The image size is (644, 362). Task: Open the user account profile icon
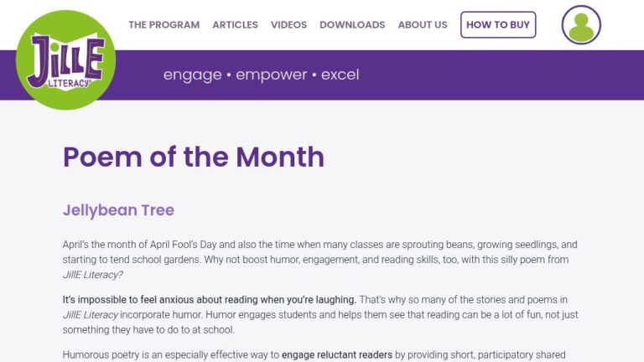pos(581,24)
